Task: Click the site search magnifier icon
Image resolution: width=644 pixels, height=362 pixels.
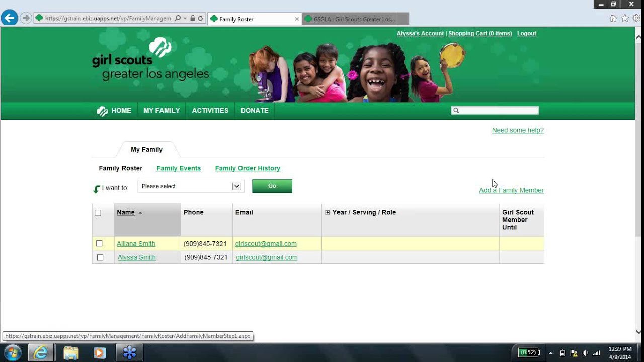Action: [x=456, y=111]
